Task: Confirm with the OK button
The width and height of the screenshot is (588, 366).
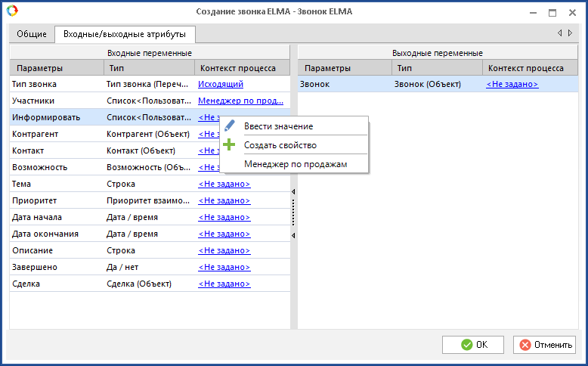Action: coord(473,345)
